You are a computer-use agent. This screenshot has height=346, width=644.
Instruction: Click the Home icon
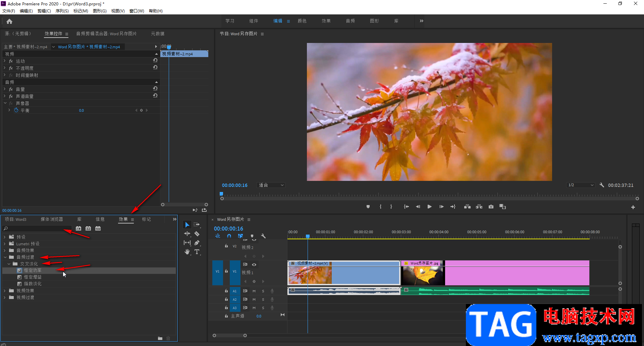(x=9, y=21)
